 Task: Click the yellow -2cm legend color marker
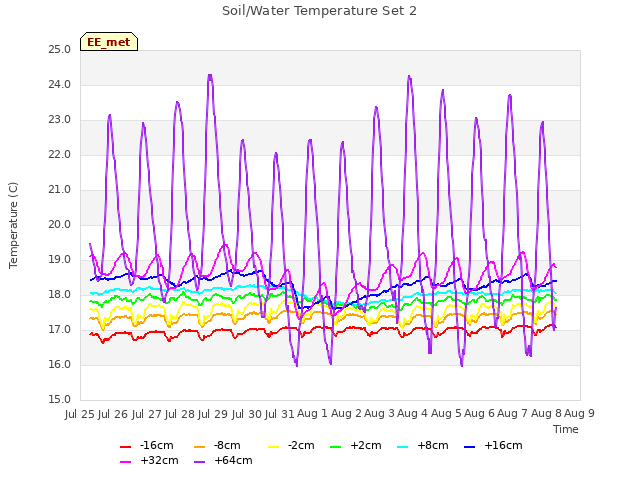pos(273,447)
